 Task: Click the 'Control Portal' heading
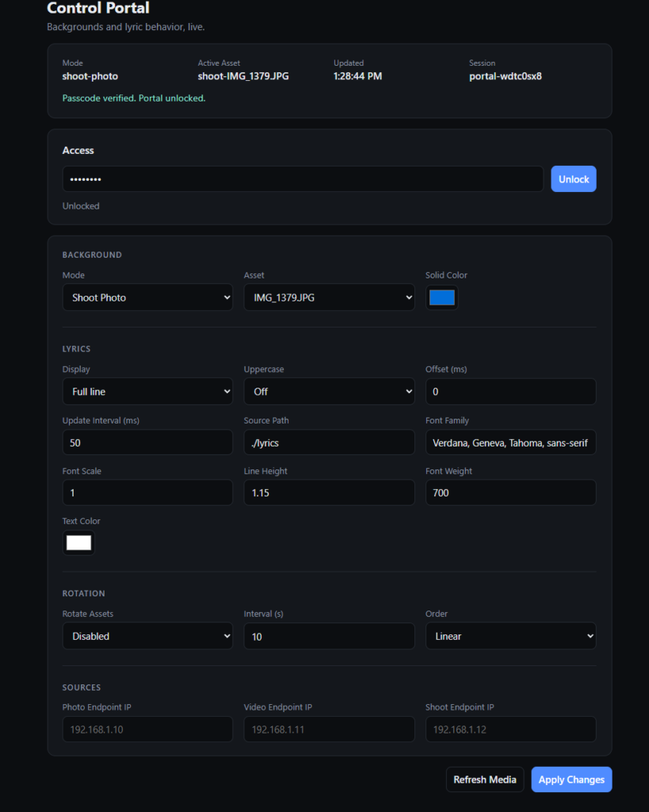[98, 8]
